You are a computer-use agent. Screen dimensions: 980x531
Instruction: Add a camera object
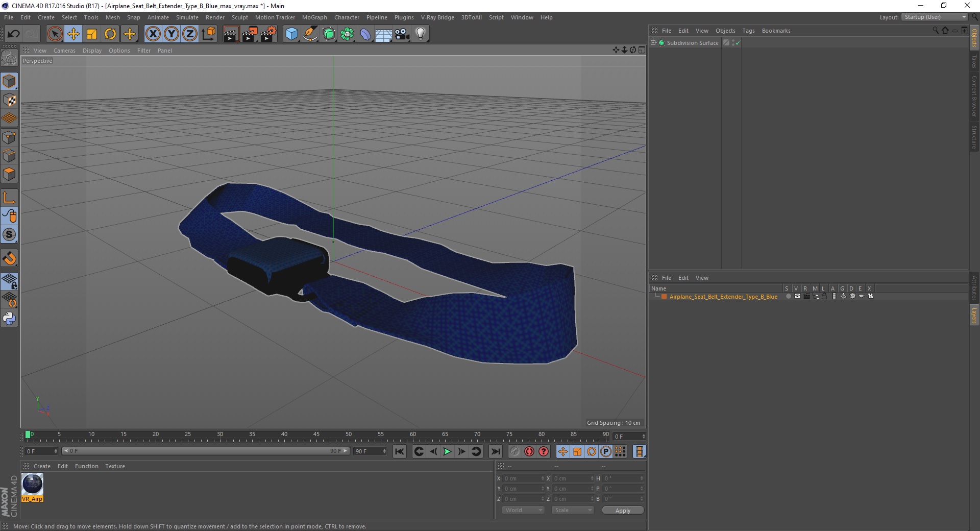click(x=402, y=34)
